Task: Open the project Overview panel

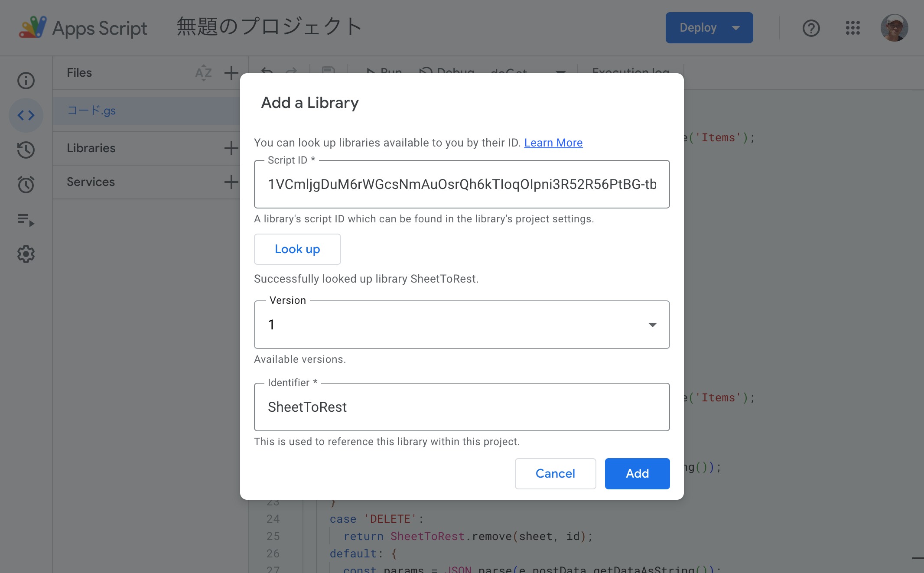Action: [26, 81]
